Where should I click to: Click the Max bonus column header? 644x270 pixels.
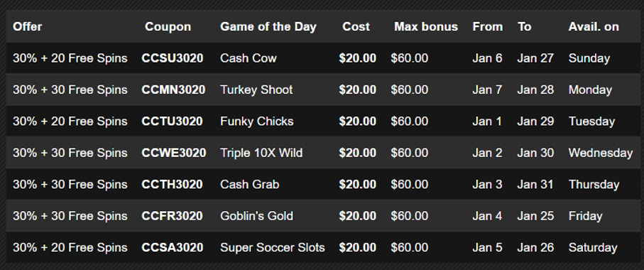(x=426, y=27)
